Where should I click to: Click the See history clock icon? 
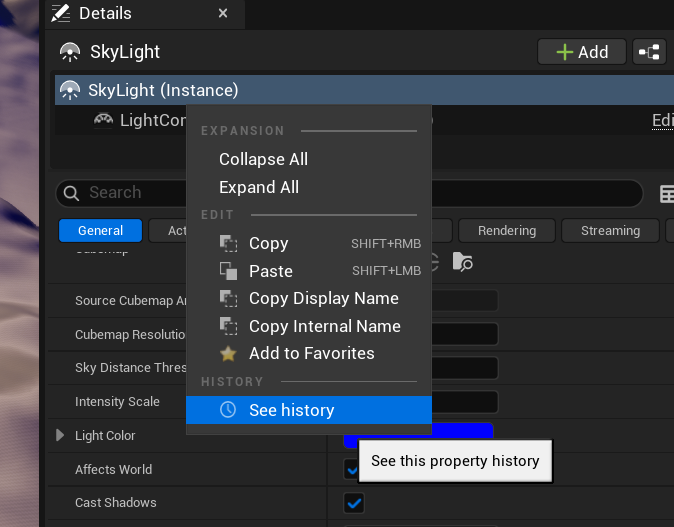click(229, 410)
